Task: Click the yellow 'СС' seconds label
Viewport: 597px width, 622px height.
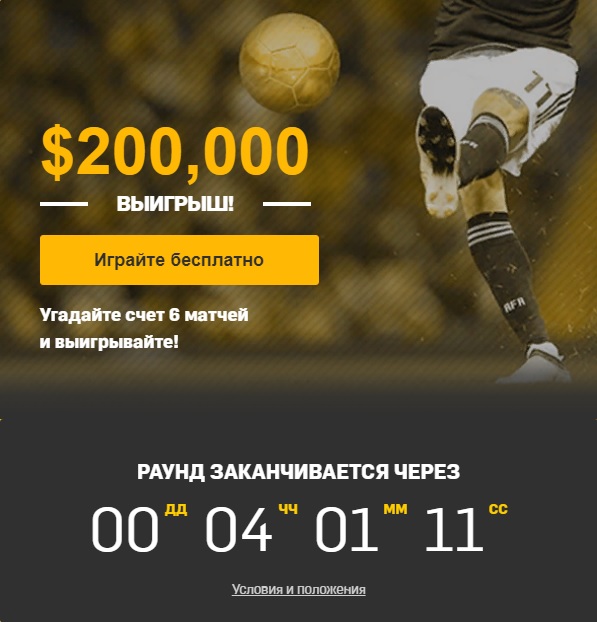Action: click(498, 509)
